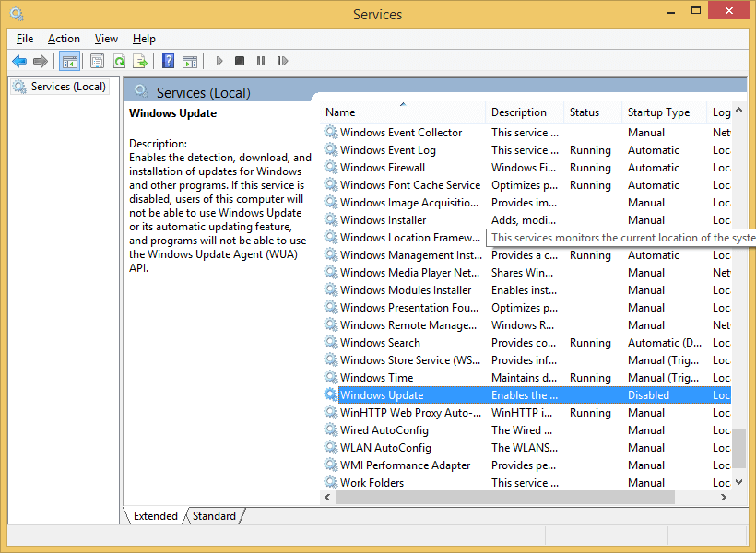Select Windows Location Framework service name
The width and height of the screenshot is (756, 553).
point(410,237)
